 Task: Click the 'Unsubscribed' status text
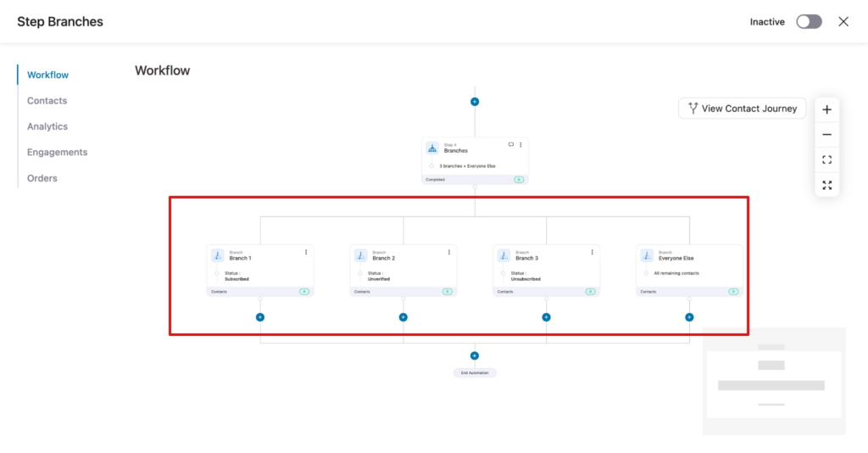coord(526,279)
